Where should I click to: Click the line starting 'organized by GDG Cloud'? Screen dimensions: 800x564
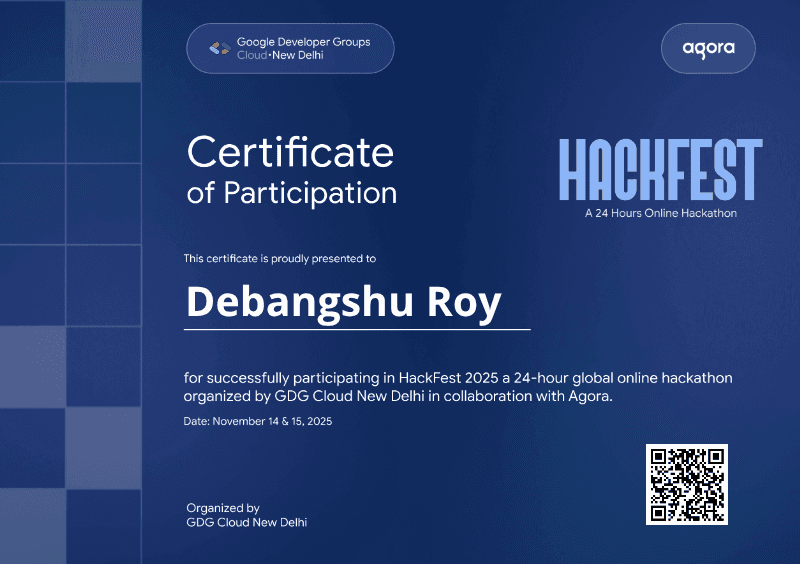398,397
